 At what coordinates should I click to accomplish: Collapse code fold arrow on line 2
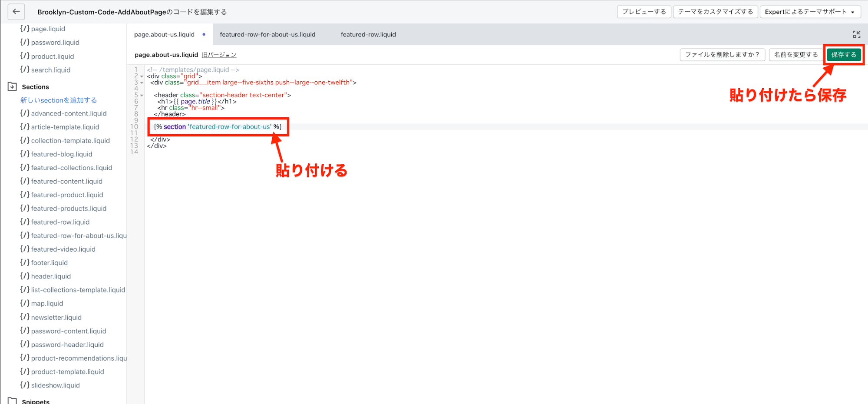click(142, 76)
